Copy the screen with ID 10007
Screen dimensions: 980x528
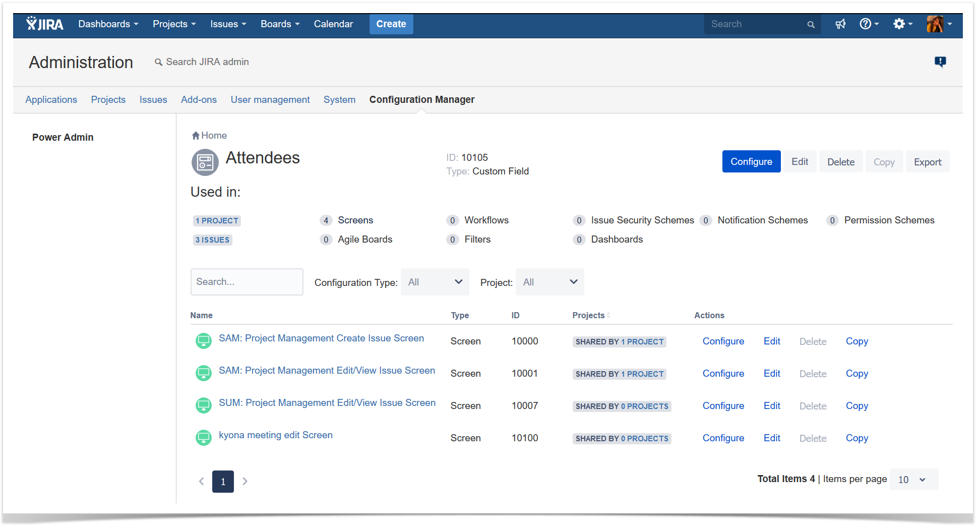[x=857, y=406]
